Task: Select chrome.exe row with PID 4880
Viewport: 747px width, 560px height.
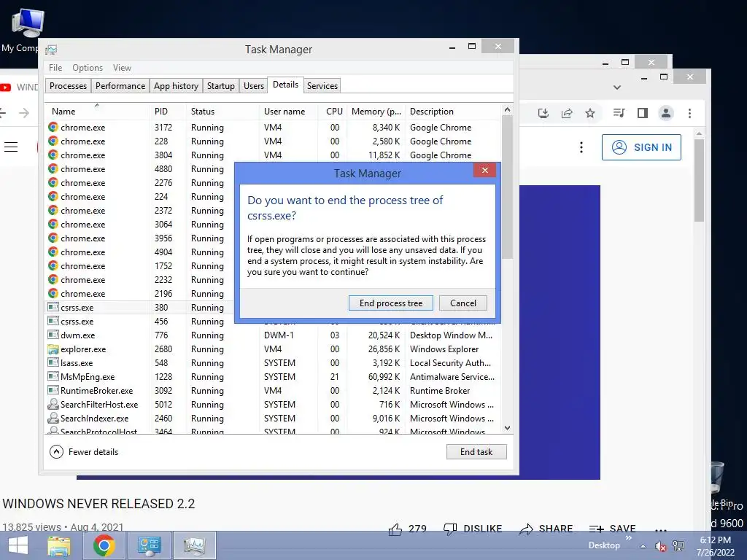Action: click(140, 169)
